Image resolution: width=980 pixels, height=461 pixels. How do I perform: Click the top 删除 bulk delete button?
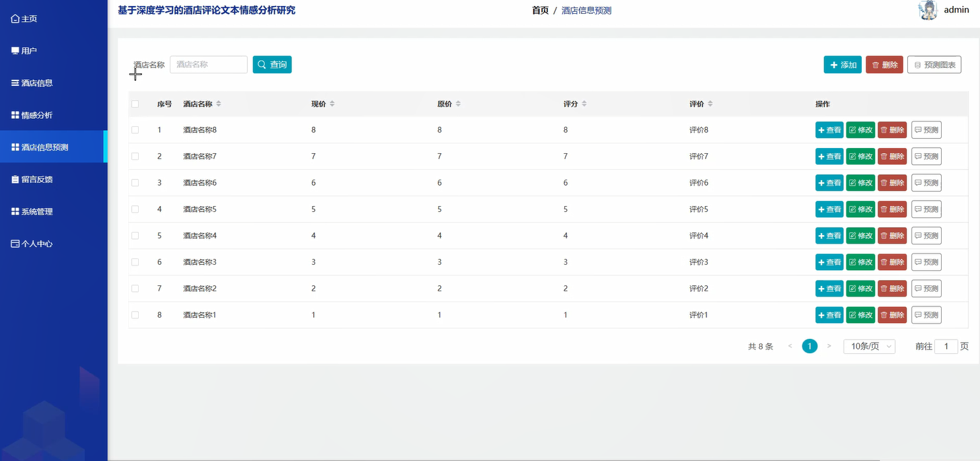pos(884,65)
